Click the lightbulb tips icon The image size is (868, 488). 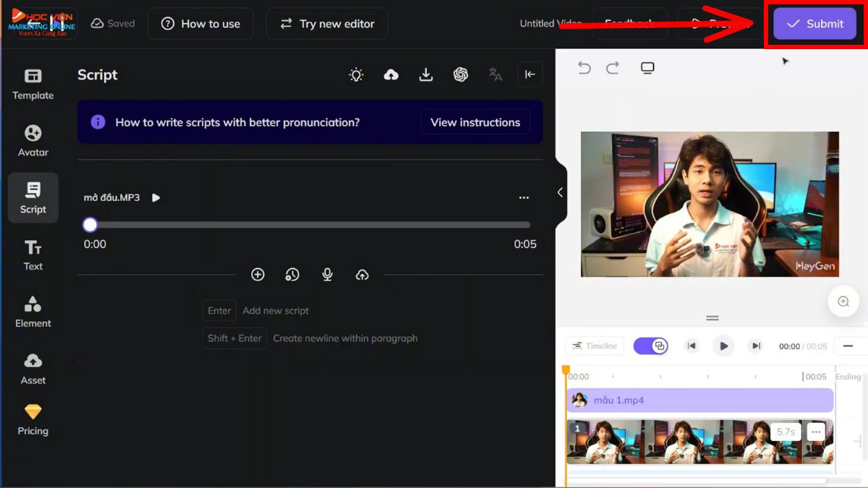pos(356,74)
